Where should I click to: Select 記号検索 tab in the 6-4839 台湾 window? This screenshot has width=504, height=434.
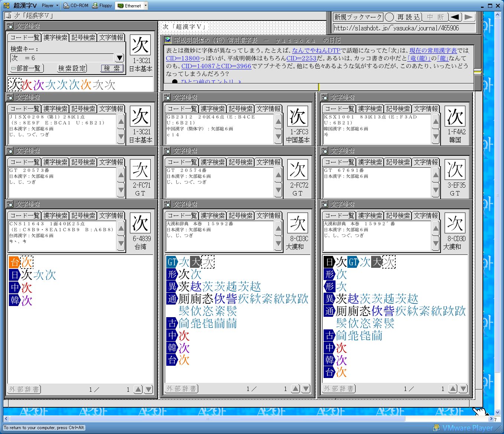pyautogui.click(x=83, y=216)
